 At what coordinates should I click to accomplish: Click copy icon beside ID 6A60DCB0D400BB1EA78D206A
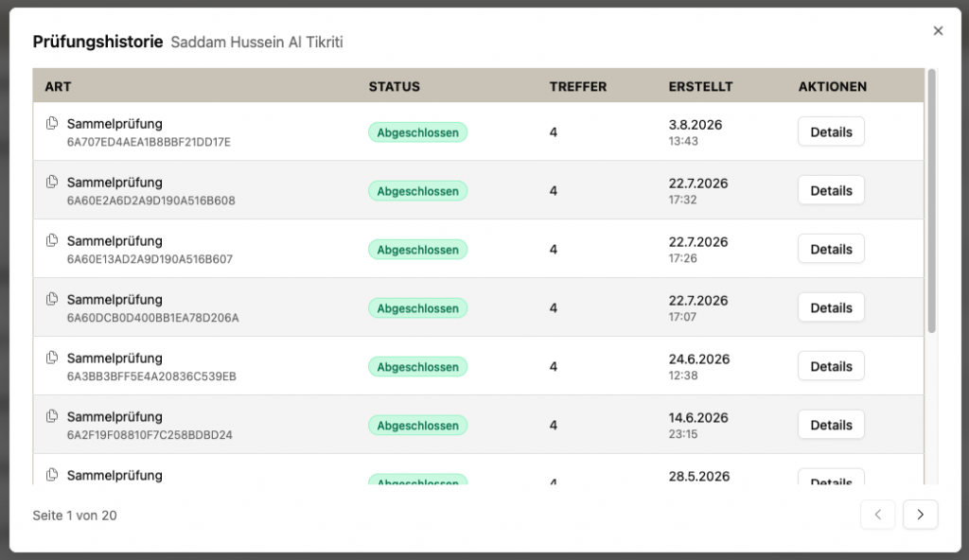(52, 299)
